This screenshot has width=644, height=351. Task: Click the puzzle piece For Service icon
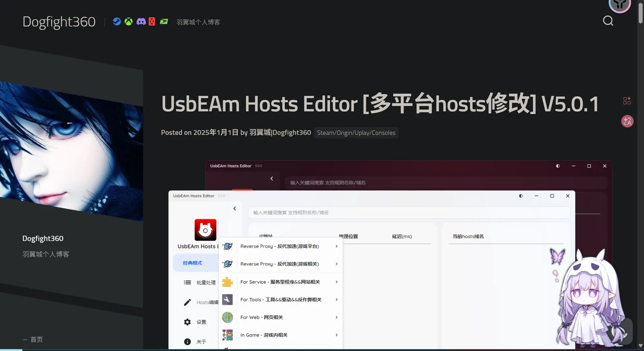227,282
